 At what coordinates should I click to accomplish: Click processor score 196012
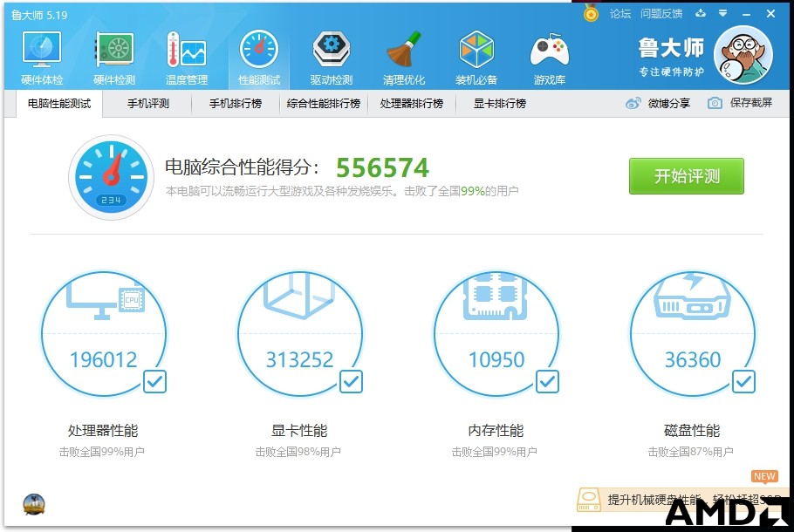pos(104,360)
